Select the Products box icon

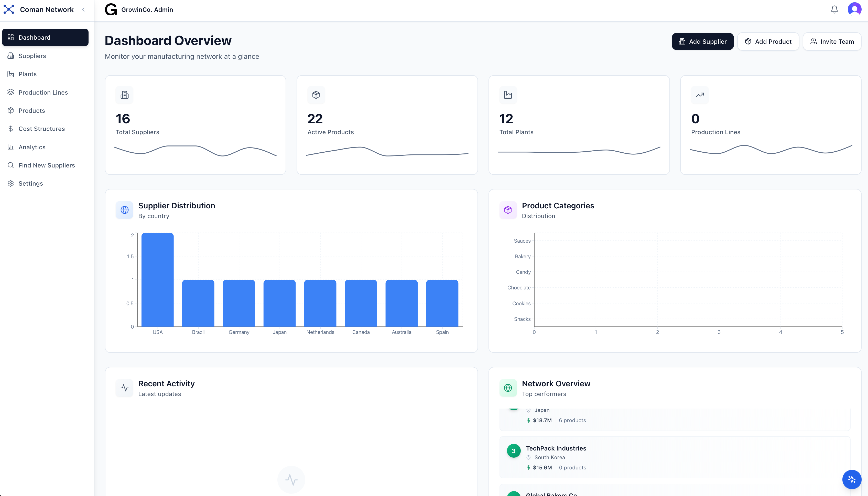10,110
